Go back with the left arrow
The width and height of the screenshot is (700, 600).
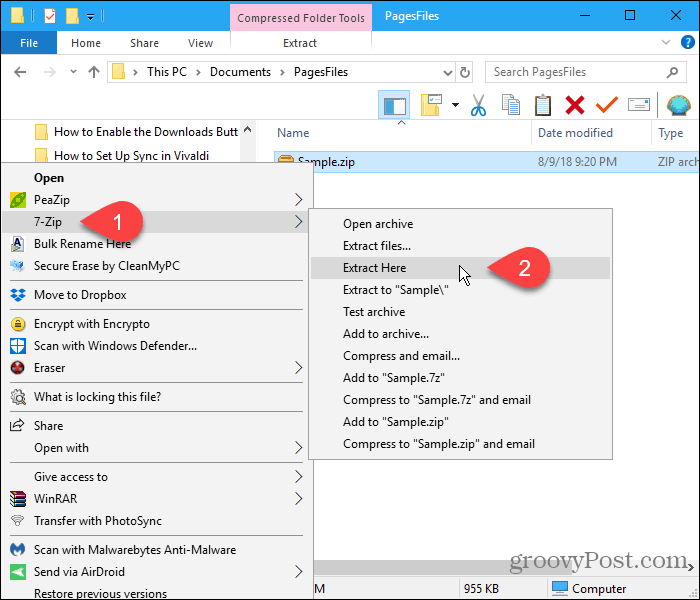pos(20,72)
